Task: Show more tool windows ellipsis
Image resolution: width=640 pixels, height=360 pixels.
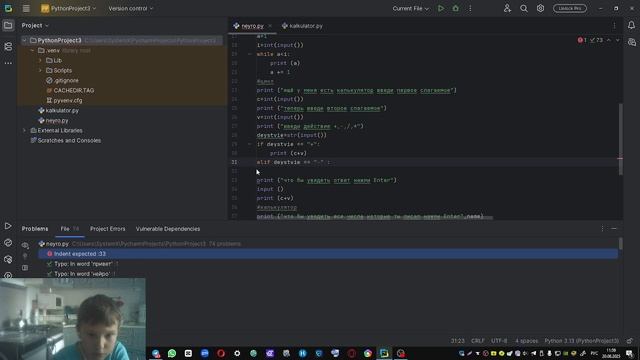Action: pyautogui.click(x=8, y=63)
